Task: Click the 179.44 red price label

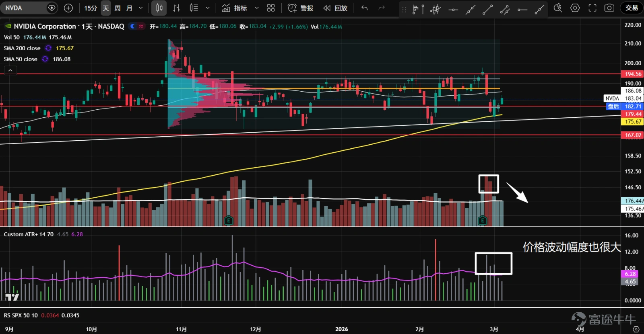Action: click(633, 114)
